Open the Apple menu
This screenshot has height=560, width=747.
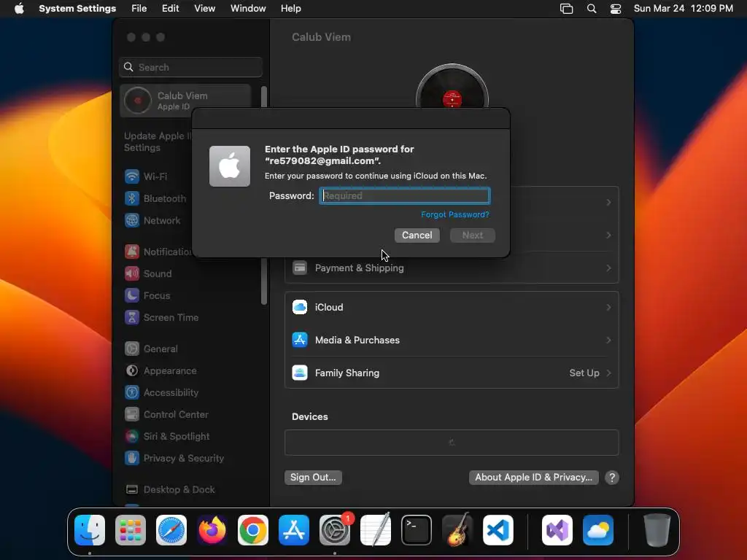pyautogui.click(x=19, y=9)
